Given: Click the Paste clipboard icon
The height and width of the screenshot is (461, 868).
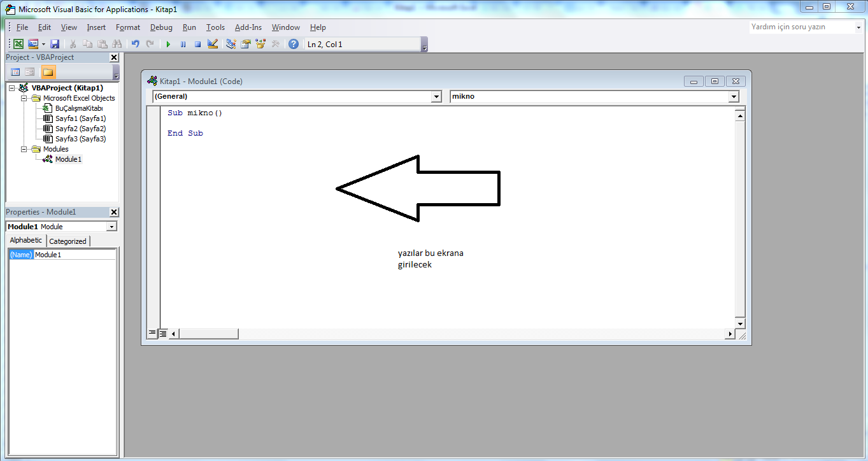Looking at the screenshot, I should (102, 44).
